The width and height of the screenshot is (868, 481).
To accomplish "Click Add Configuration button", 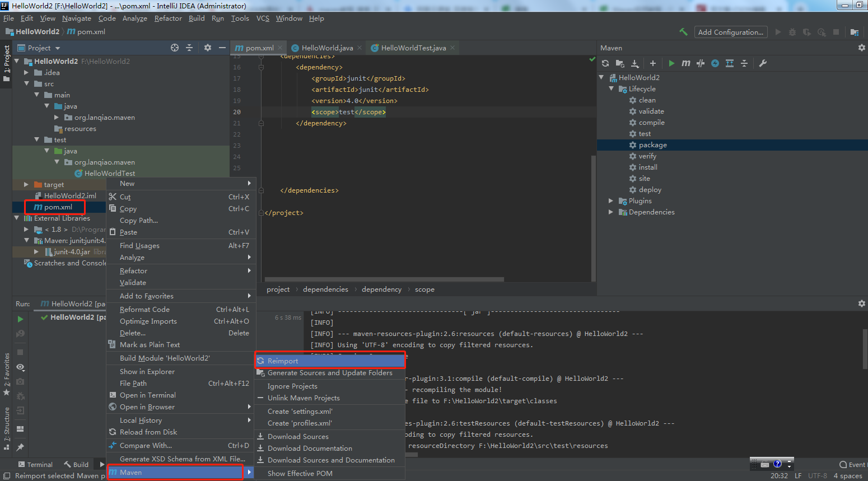I will pos(730,32).
